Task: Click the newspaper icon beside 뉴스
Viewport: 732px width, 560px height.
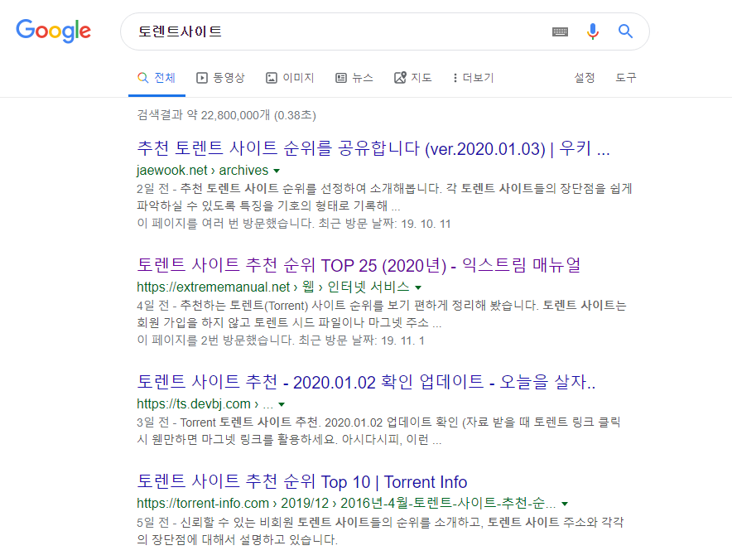Action: [341, 78]
